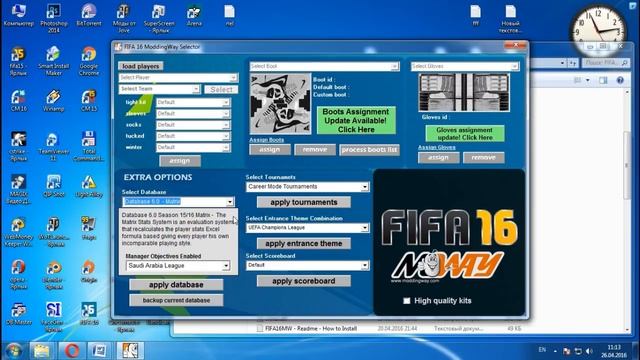Open the tight kit Default dropdown
Image resolution: width=640 pixels, height=360 pixels.
click(226, 102)
